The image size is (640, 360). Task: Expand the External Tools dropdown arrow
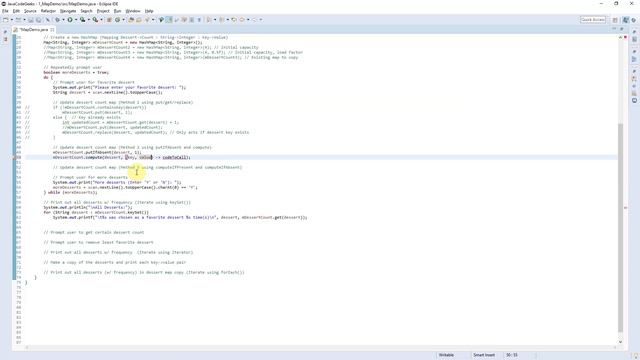coord(101,20)
